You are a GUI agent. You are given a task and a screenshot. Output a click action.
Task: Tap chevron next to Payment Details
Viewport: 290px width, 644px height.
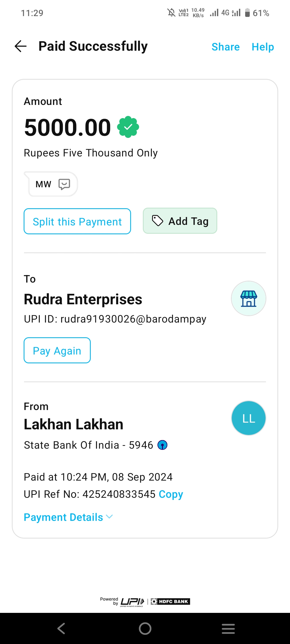pos(110,517)
